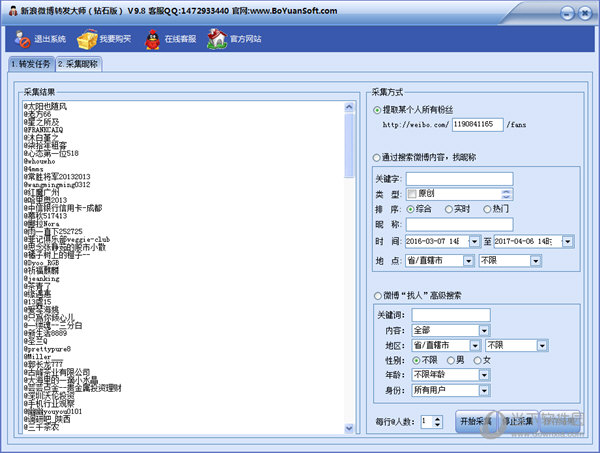
Task: Open start time date dropdown 2016-03-07
Action: click(474, 241)
